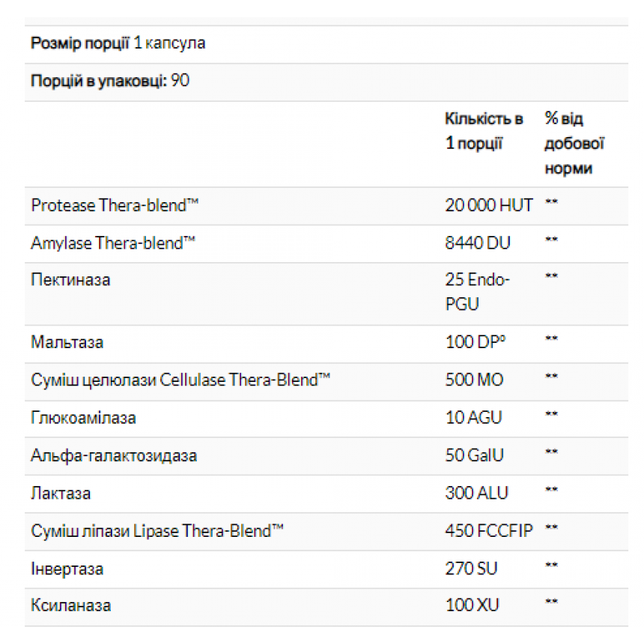Click the Глюкоамілаза ingredient name
The width and height of the screenshot is (644, 644).
83,418
